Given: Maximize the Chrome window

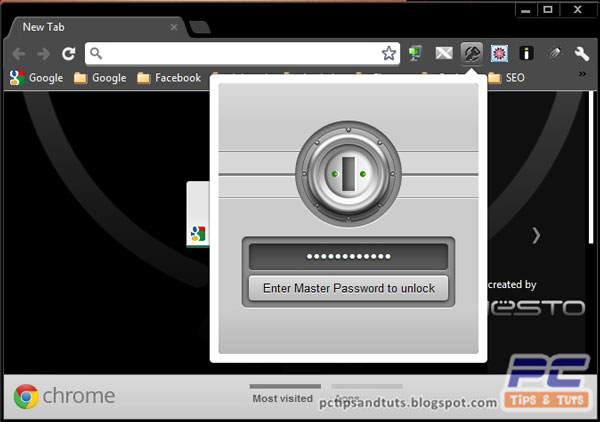Looking at the screenshot, I should pos(548,10).
